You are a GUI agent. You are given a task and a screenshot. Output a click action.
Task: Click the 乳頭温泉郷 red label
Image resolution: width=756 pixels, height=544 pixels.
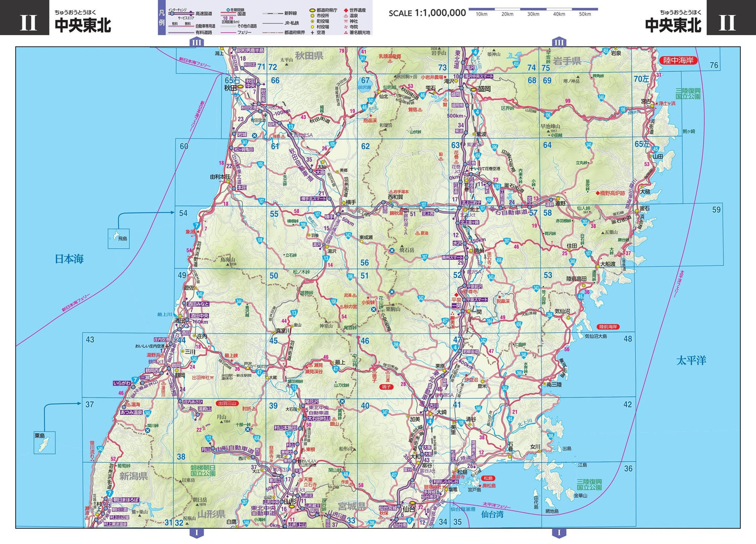pos(389,56)
